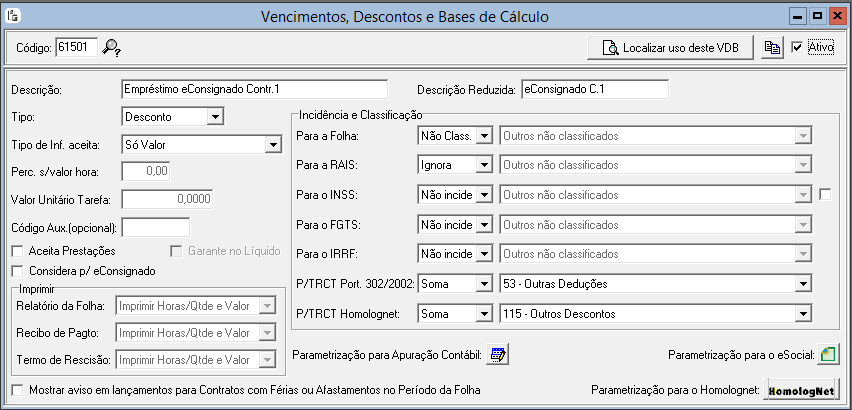Viewport: 852px width, 410px height.
Task: Open Para o FGTS classification list
Action: click(803, 224)
